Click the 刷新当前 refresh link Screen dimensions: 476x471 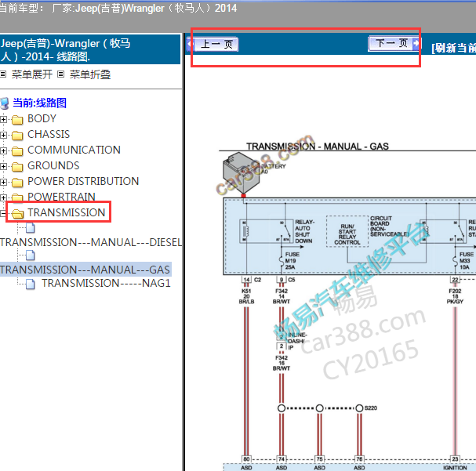(x=453, y=48)
